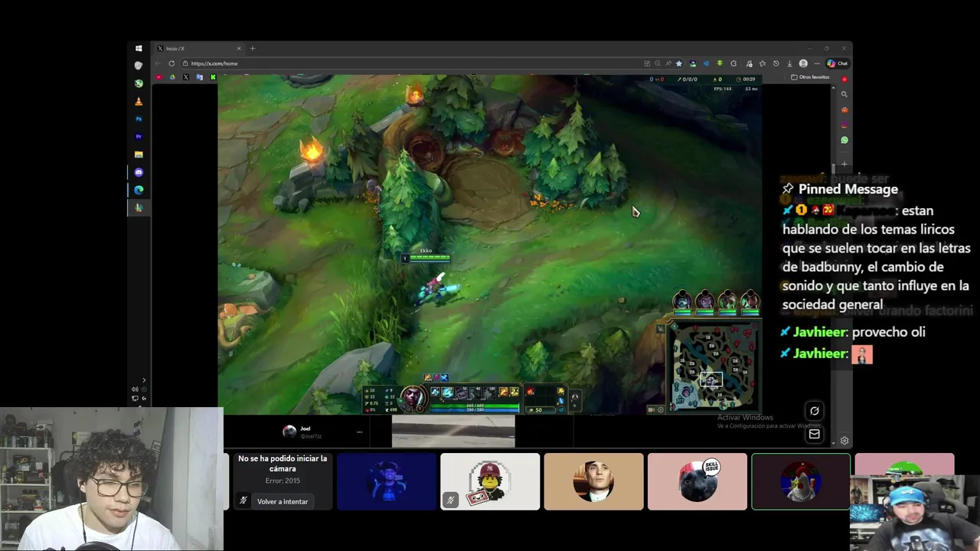Viewport: 980px width, 551px height.
Task: Launch Photoshop from the vertical taskbar
Action: click(139, 119)
